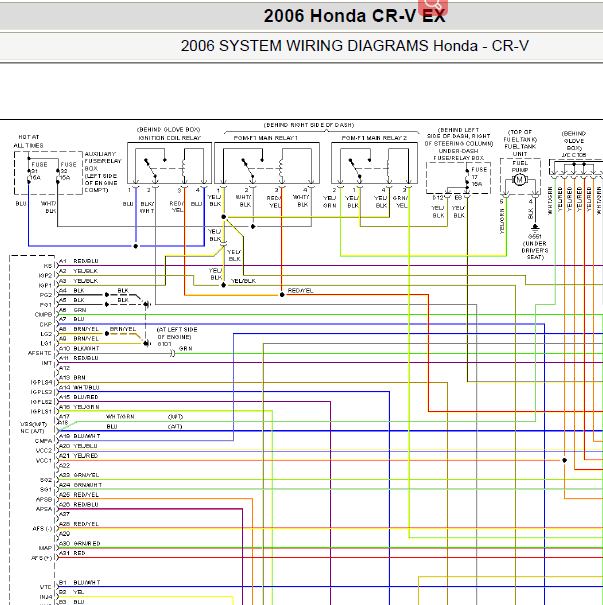Click the 'IGP1' signal label

(x=45, y=286)
